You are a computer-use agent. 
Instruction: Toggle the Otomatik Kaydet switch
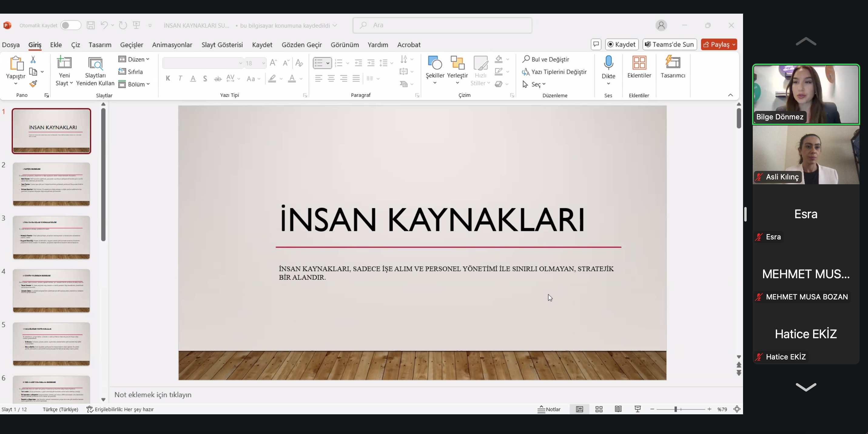[70, 25]
